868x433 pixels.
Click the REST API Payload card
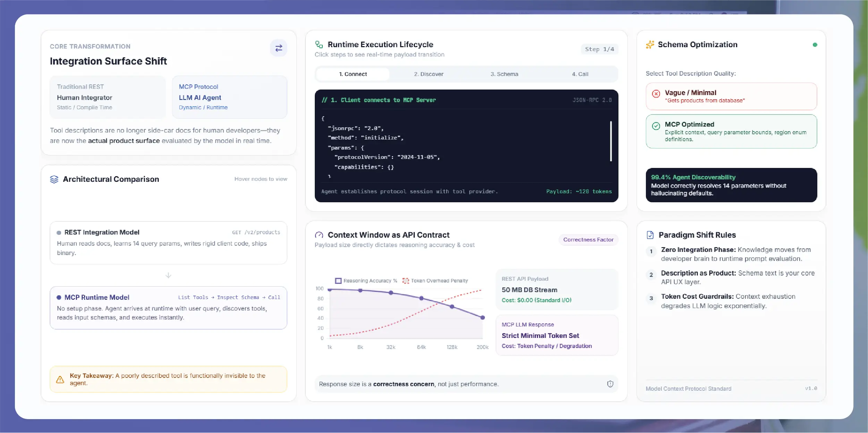tap(557, 289)
